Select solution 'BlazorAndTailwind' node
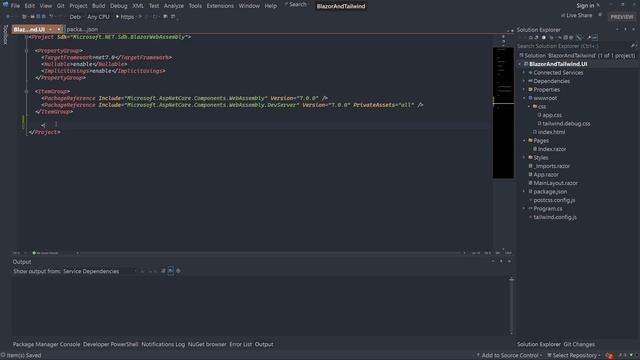This screenshot has width=640, height=360. click(x=577, y=56)
